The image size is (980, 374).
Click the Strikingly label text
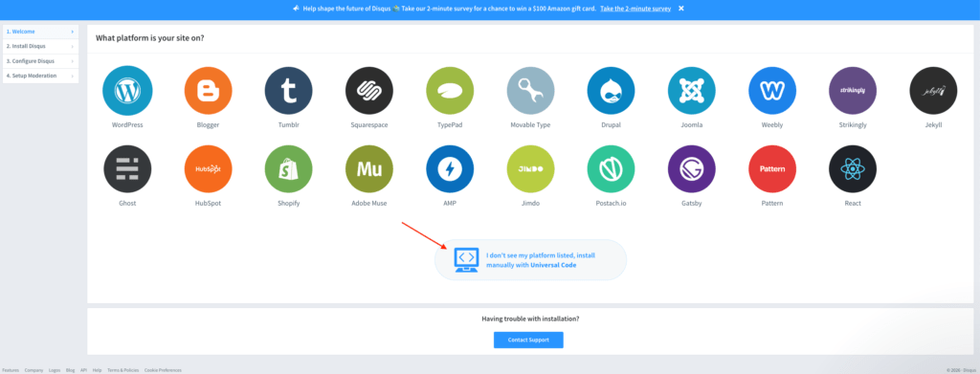[x=853, y=125]
